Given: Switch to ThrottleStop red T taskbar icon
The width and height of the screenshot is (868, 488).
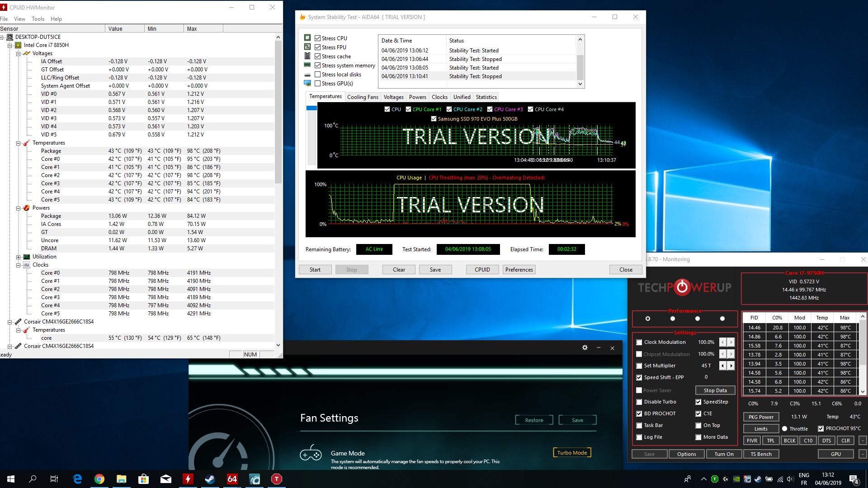Looking at the screenshot, I should tap(277, 479).
